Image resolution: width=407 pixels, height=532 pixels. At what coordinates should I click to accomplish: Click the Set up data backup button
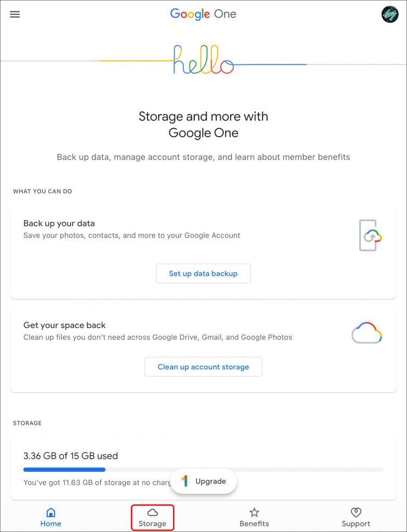tap(203, 273)
